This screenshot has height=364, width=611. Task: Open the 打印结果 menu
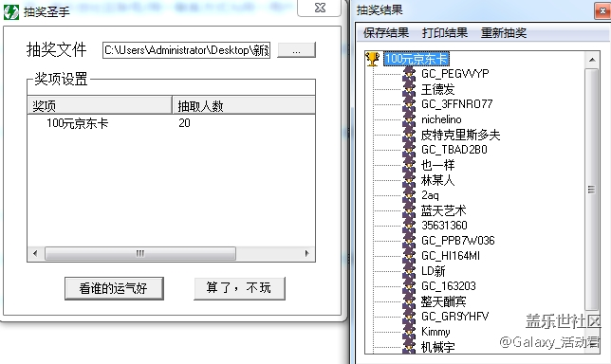pos(445,32)
